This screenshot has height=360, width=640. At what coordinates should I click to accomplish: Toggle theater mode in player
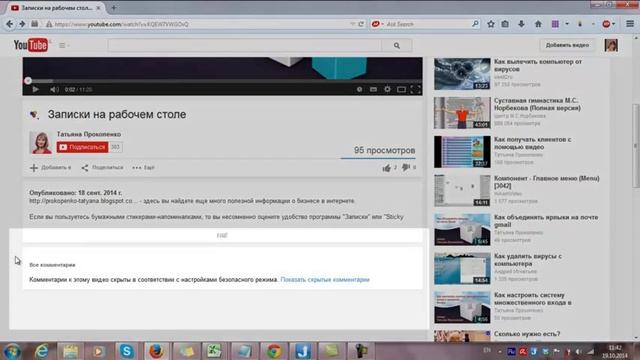click(401, 89)
